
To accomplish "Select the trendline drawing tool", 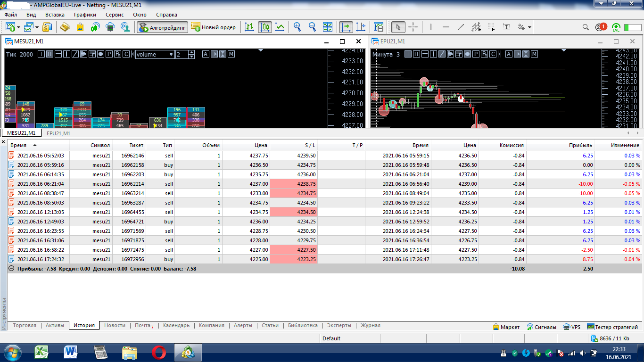I will point(461,27).
